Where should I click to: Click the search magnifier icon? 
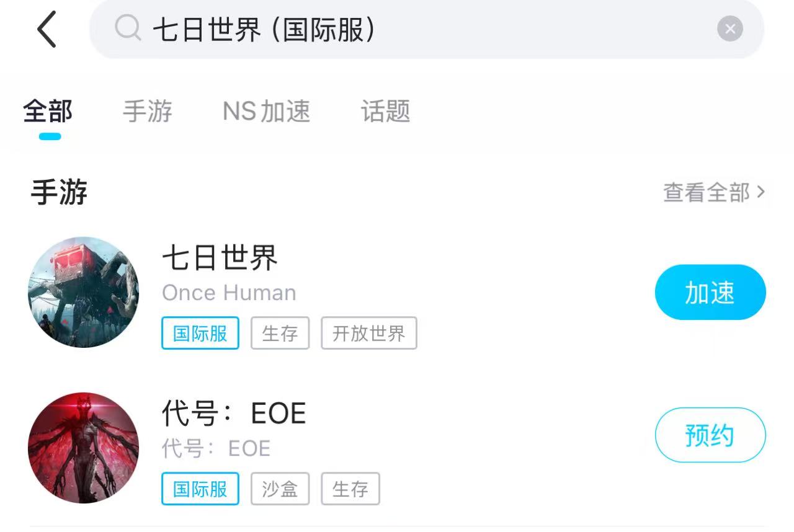pos(128,29)
